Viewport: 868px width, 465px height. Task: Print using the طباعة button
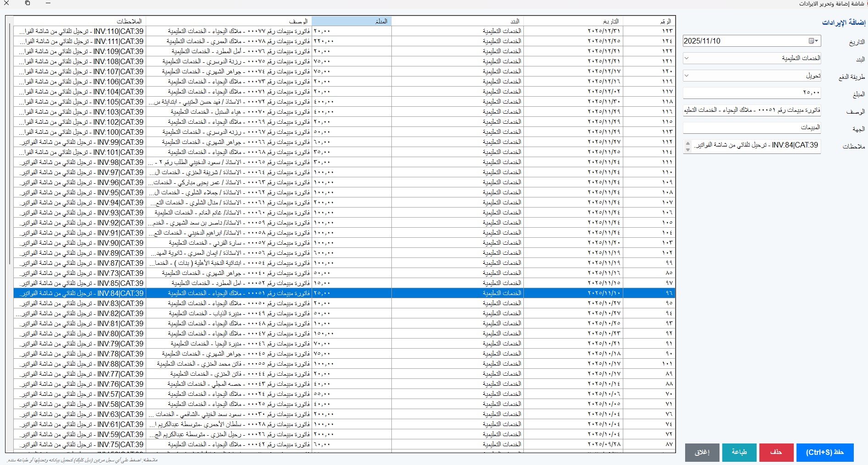pyautogui.click(x=739, y=452)
